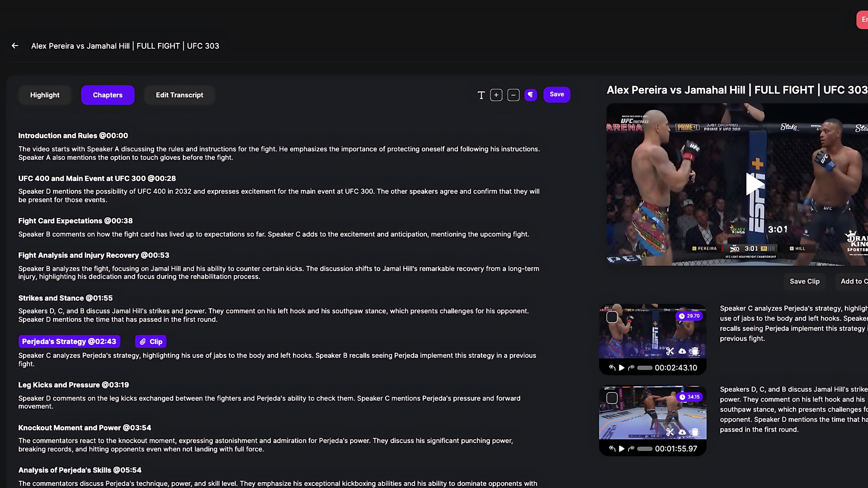Select checkbox on the 29.70 clip
This screenshot has width=868, height=488.
tap(612, 317)
